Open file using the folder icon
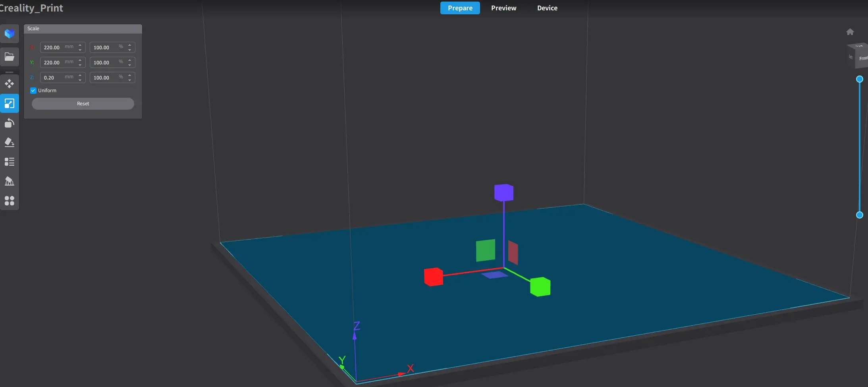Viewport: 868px width, 387px height. [x=10, y=56]
